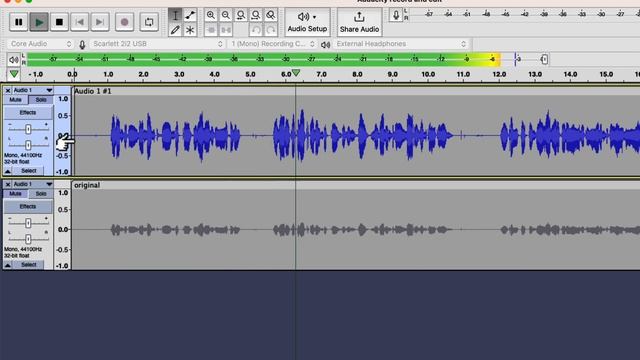Select the Envelope tool
Viewport: 640px width, 360px height.
[190, 16]
